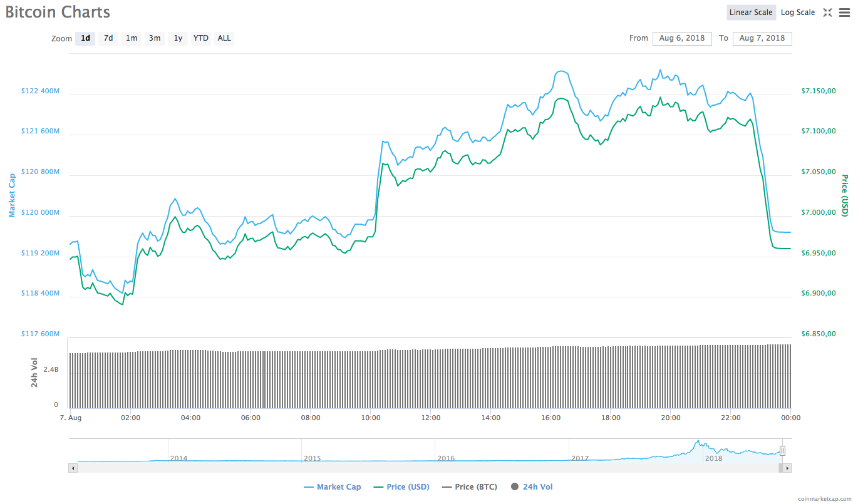The image size is (858, 504).
Task: Edit the To date field
Action: click(762, 38)
